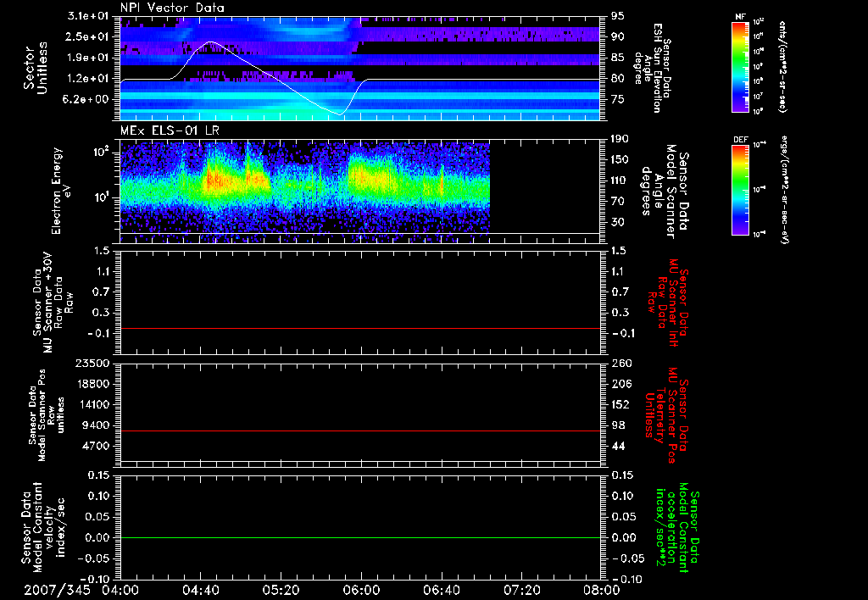Click the red line in the Scanner Pos panel
Image resolution: width=868 pixels, height=600 pixels.
(360, 431)
